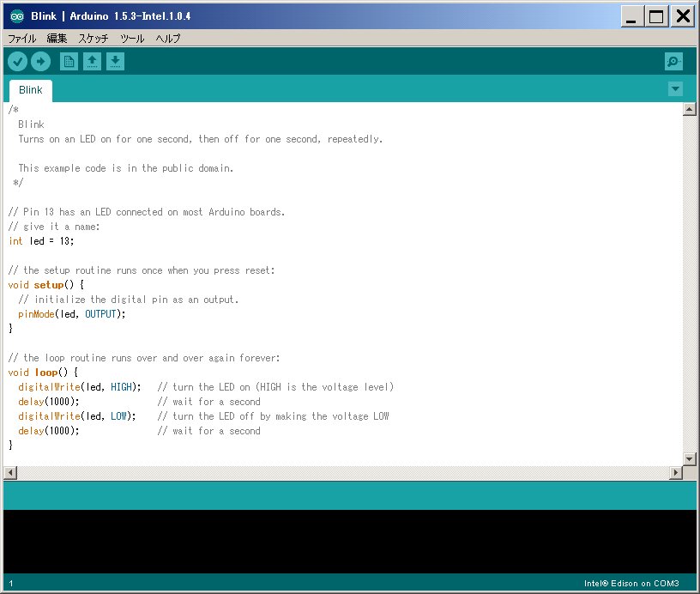Click the line number '1' in status bar
Viewport: 700px width, 594px height.
click(10, 584)
